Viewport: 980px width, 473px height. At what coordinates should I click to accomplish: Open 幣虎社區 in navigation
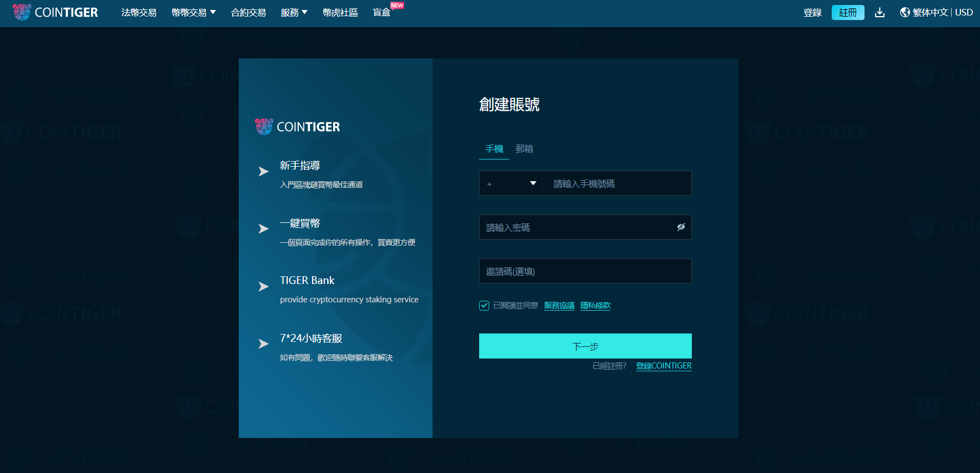[x=340, y=12]
